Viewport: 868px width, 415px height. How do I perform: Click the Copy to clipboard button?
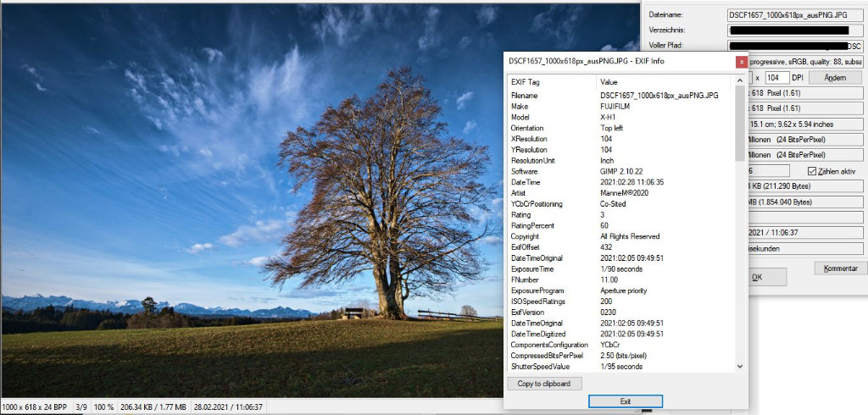click(x=545, y=384)
